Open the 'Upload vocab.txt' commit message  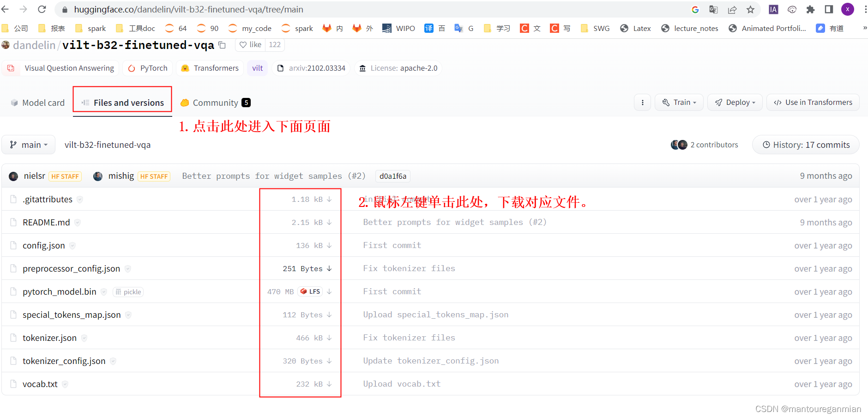pos(402,384)
